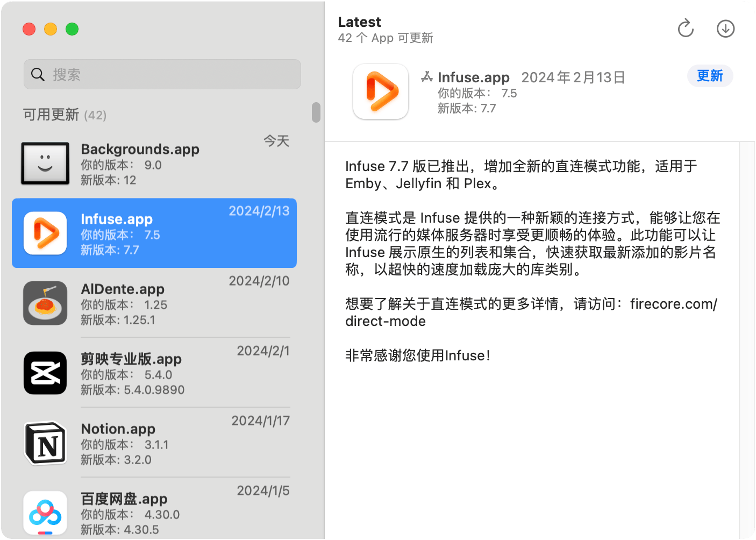Select the AlDente.app list entry
This screenshot has height=540, width=756.
click(154, 303)
